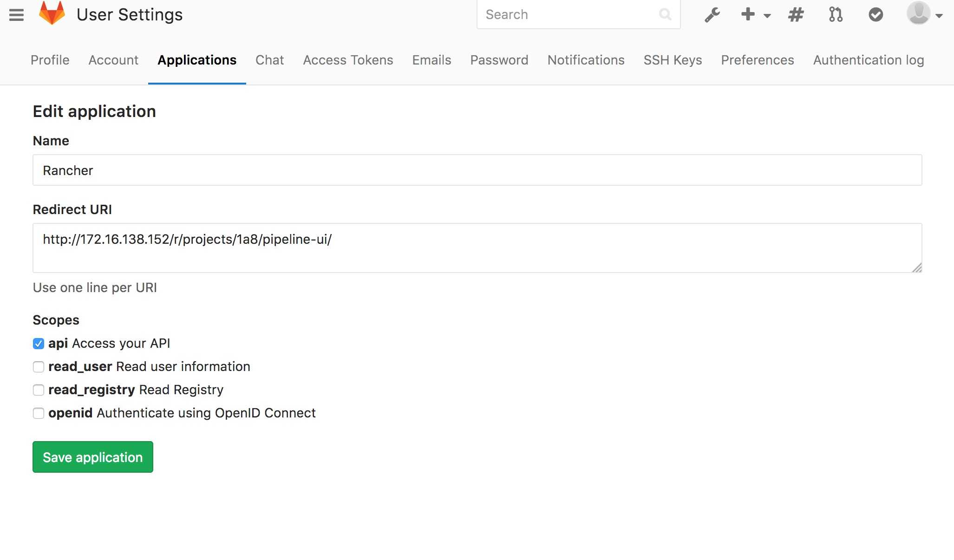Click the 'Edit application' heading

point(94,111)
